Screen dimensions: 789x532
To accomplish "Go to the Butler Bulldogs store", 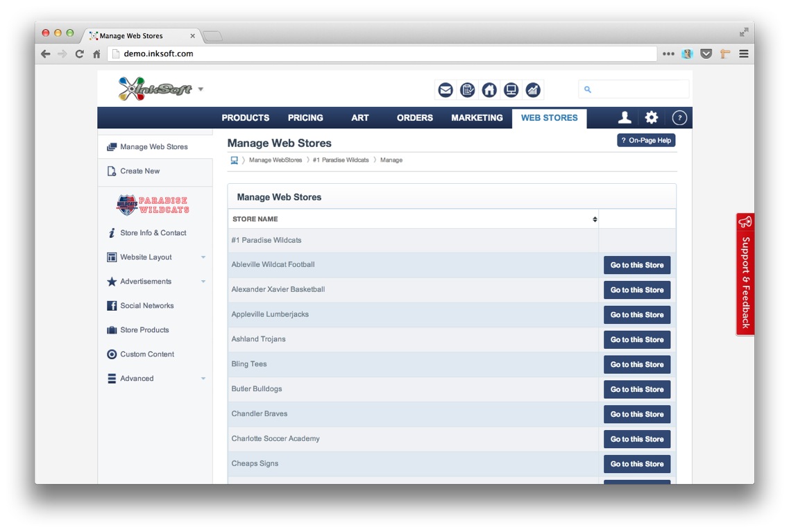I will (x=636, y=389).
